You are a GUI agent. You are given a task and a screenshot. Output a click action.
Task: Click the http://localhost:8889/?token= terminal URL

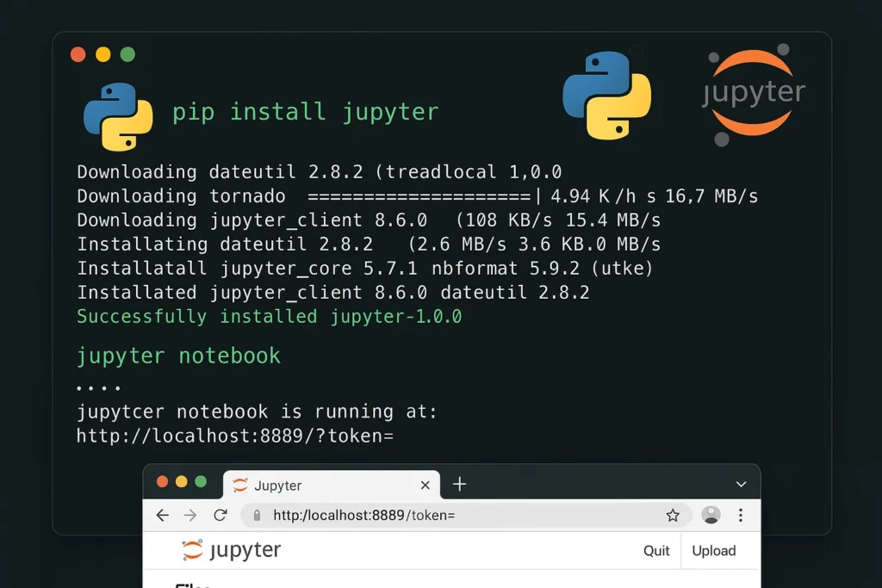235,436
